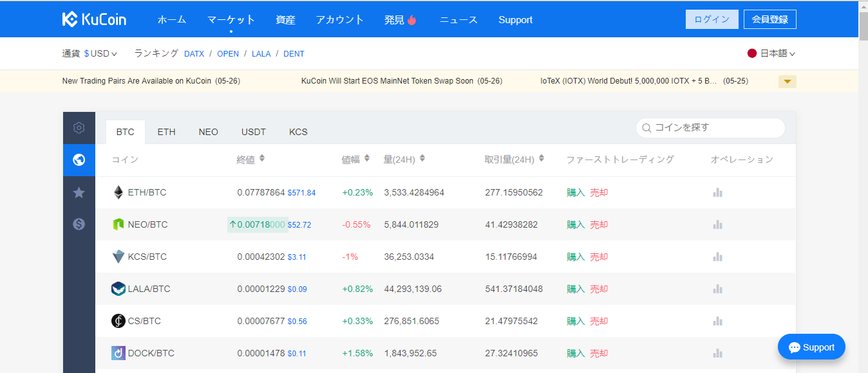Open the OPEN ranking link
The width and height of the screenshot is (868, 373).
tap(228, 54)
